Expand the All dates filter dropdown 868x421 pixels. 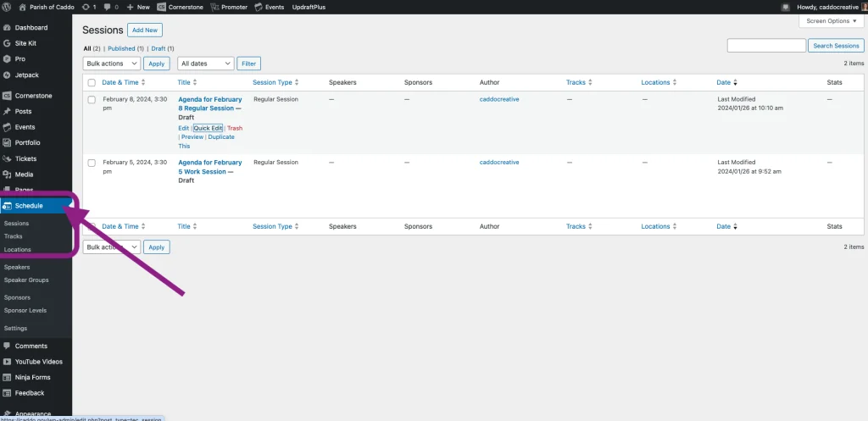(x=205, y=64)
